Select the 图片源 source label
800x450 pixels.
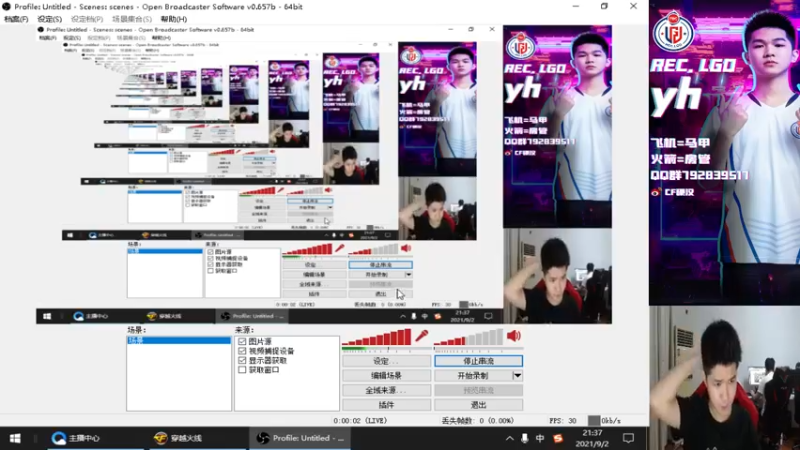tap(260, 341)
